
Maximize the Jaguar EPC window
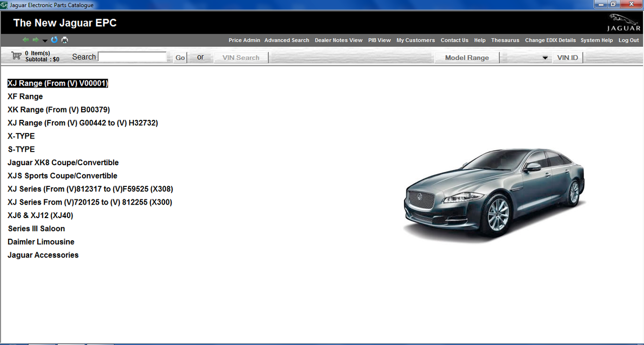tap(614, 5)
